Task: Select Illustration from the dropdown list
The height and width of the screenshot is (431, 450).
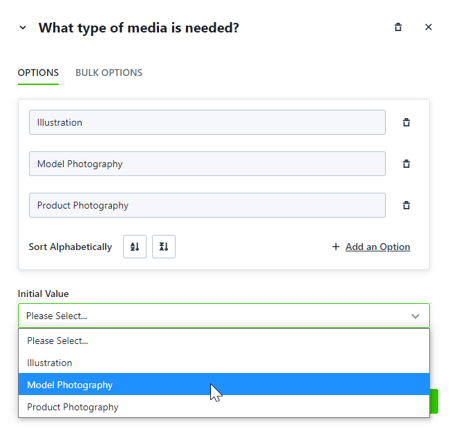Action: [x=224, y=363]
